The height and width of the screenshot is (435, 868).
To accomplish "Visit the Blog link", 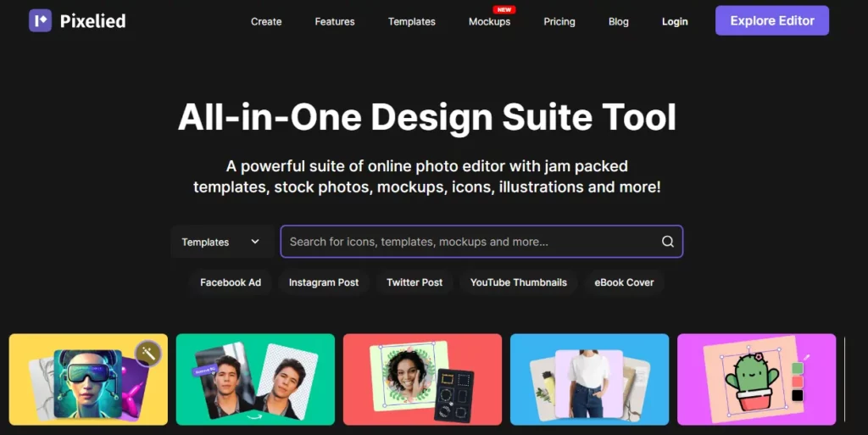I will (x=619, y=21).
